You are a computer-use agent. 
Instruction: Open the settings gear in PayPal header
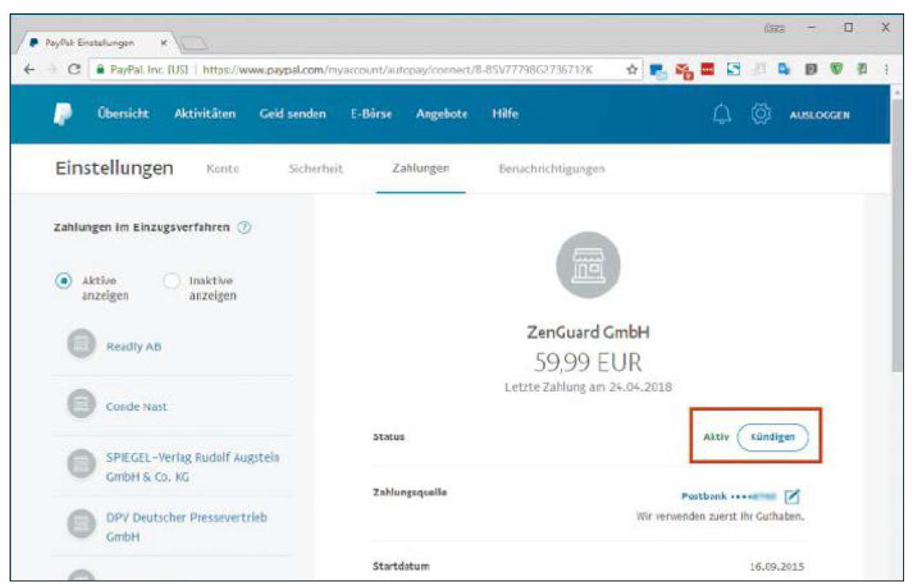(759, 115)
